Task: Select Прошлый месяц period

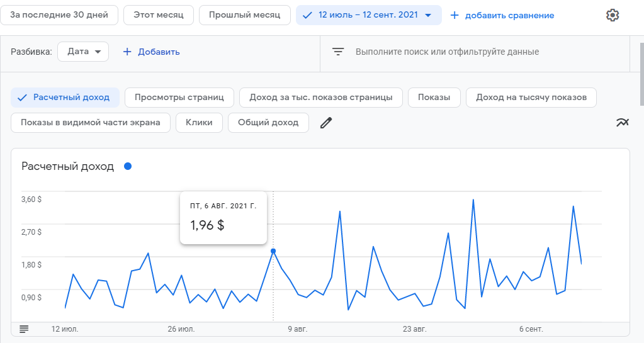Action: coord(244,14)
